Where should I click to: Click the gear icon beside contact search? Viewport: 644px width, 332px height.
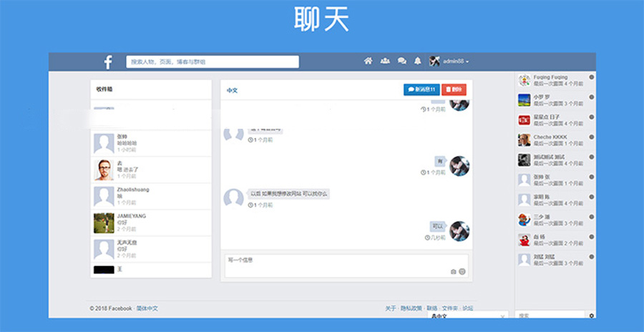click(x=591, y=315)
